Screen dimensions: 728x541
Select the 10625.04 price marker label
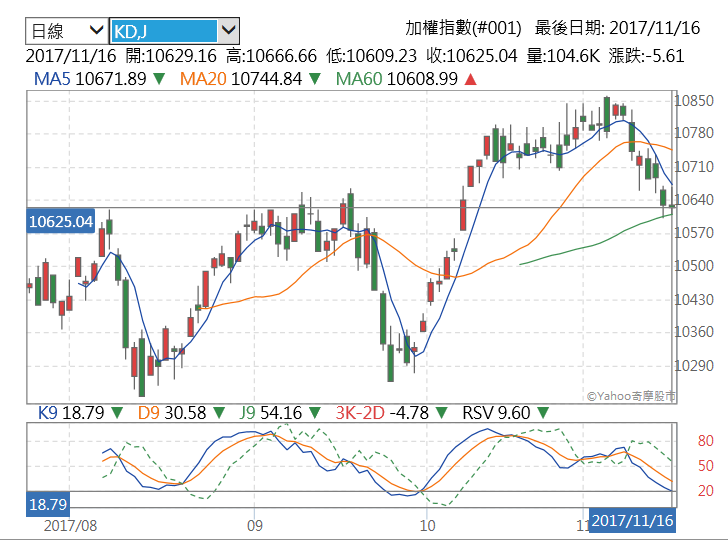[x=61, y=221]
